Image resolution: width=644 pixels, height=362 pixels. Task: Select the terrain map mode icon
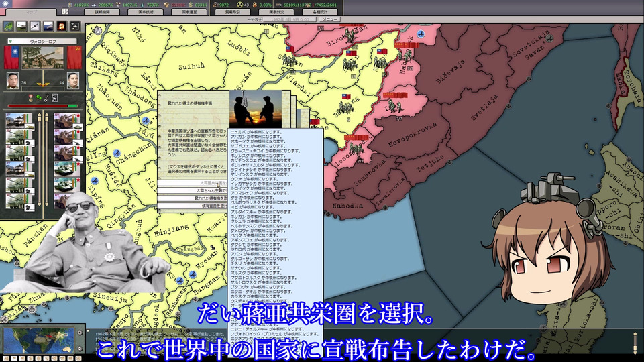coord(8,26)
